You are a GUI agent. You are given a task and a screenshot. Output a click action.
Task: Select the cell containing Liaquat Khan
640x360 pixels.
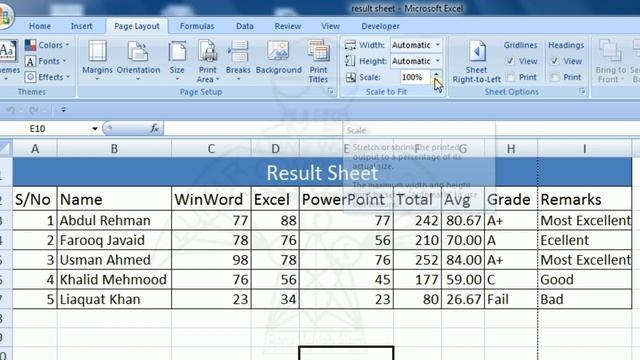coord(114,299)
